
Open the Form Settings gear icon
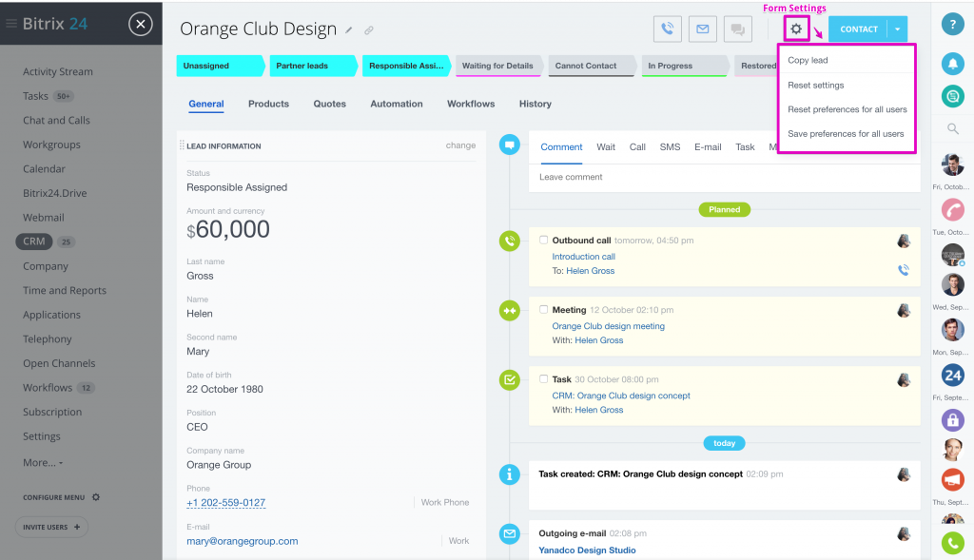796,29
